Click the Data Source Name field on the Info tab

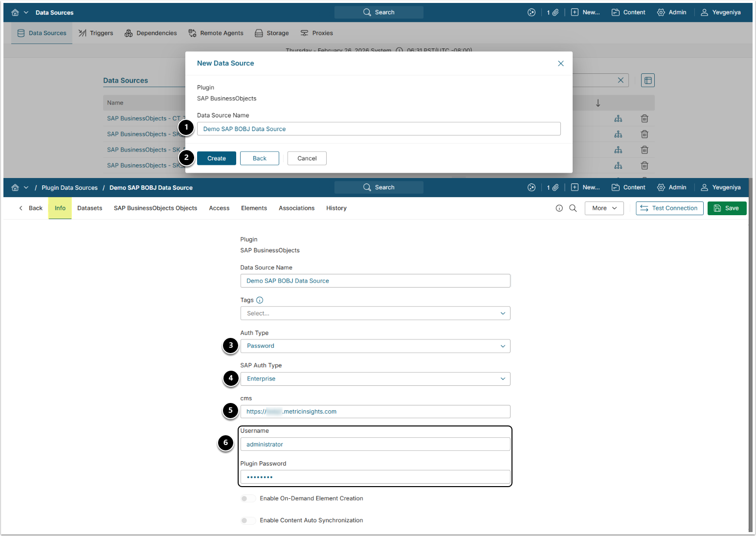[375, 281]
